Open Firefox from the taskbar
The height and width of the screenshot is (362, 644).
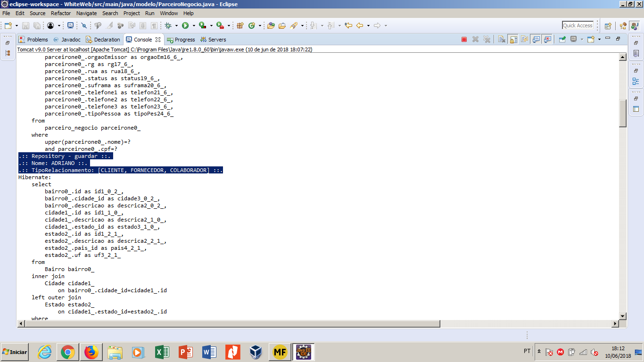tap(91, 352)
